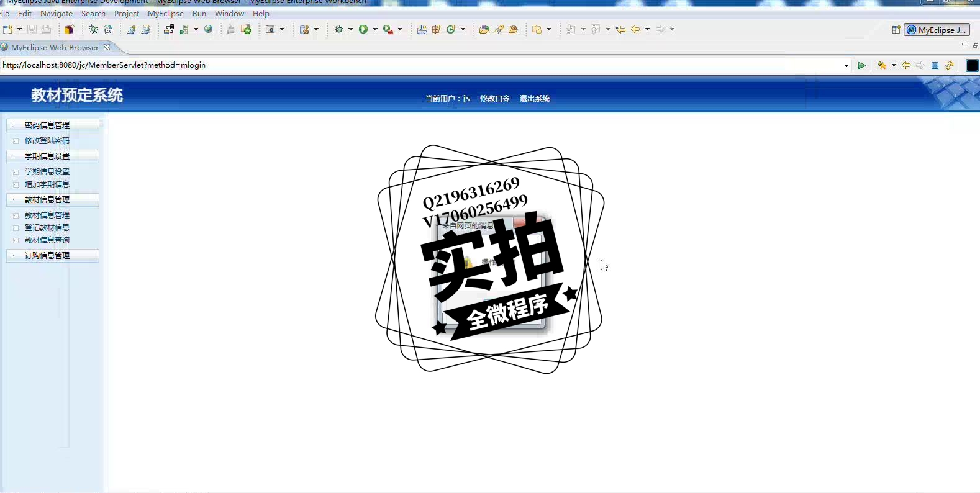
Task: Open the Window menu
Action: [x=229, y=13]
